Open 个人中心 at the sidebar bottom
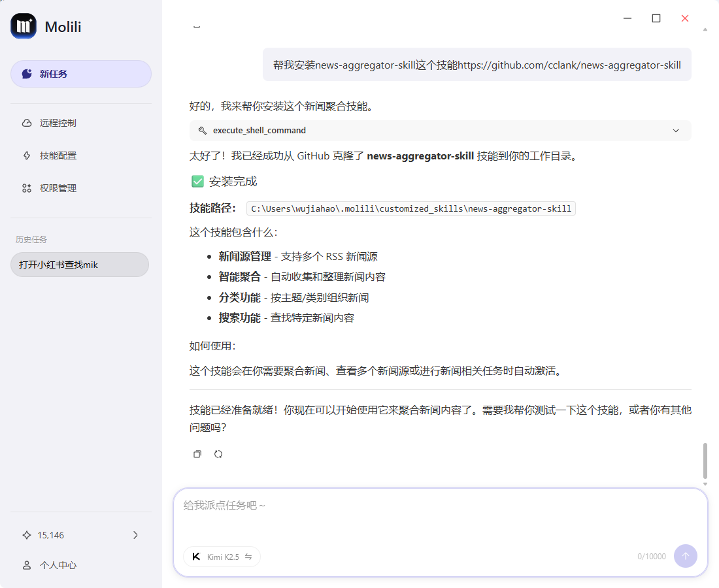Viewport: 719px width, 588px height. 58,565
